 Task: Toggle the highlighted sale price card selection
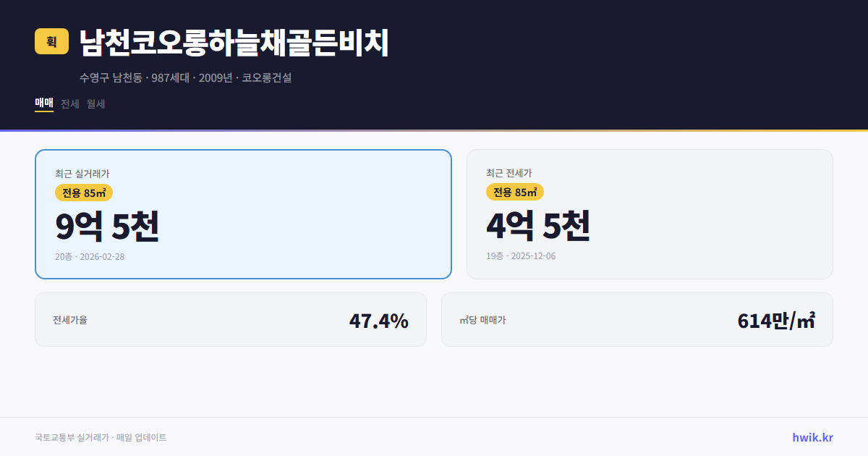pos(242,214)
